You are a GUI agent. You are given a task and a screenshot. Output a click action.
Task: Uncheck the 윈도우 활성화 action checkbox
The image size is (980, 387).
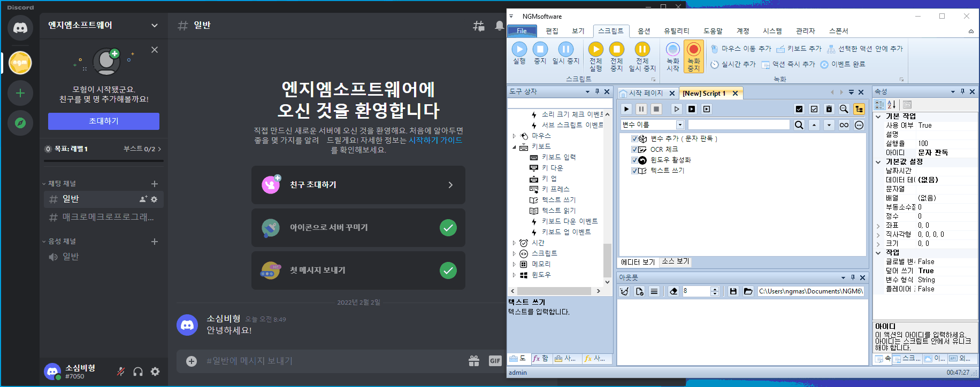[x=634, y=160]
